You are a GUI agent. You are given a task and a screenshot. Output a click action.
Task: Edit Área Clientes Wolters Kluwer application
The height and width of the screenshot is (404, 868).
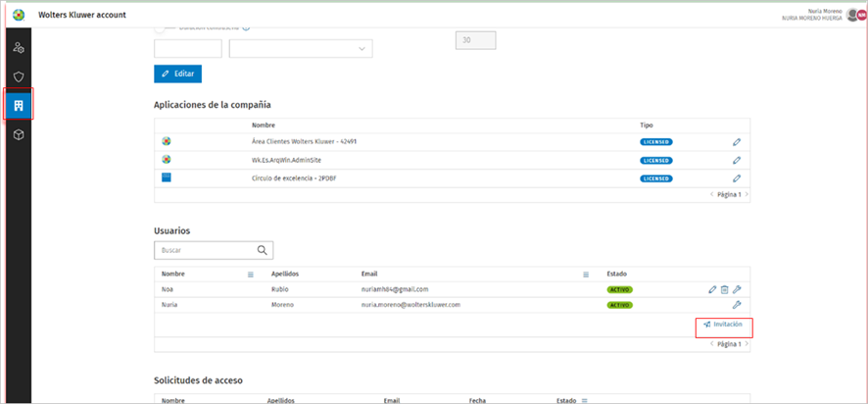point(737,142)
